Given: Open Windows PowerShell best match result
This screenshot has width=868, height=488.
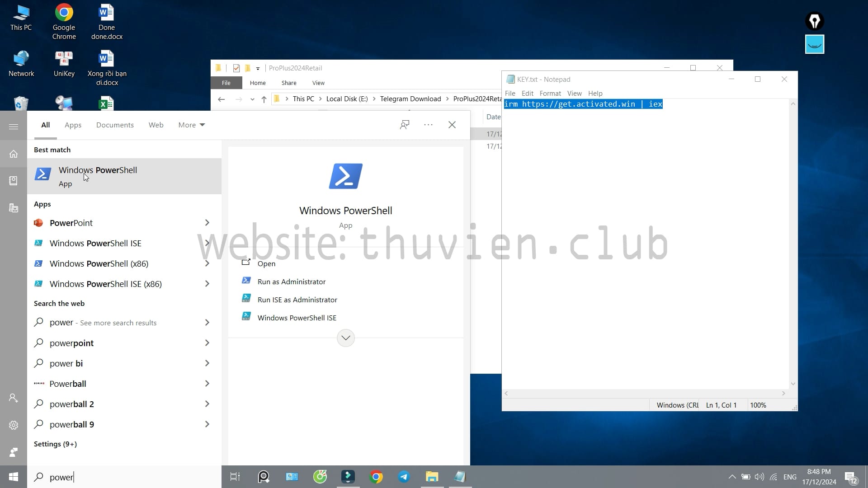Looking at the screenshot, I should coord(124,176).
